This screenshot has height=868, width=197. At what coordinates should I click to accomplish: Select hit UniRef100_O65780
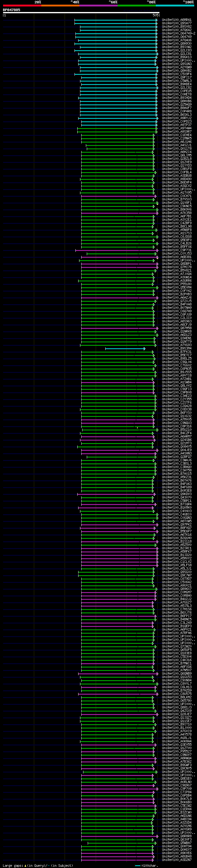[176, 700]
